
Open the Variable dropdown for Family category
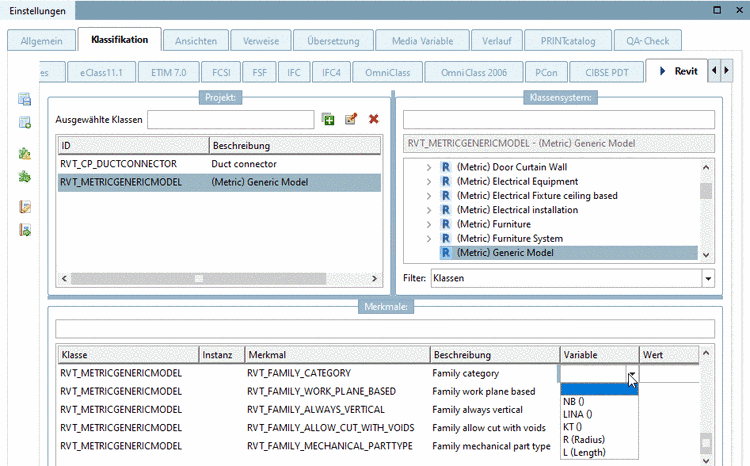[631, 375]
